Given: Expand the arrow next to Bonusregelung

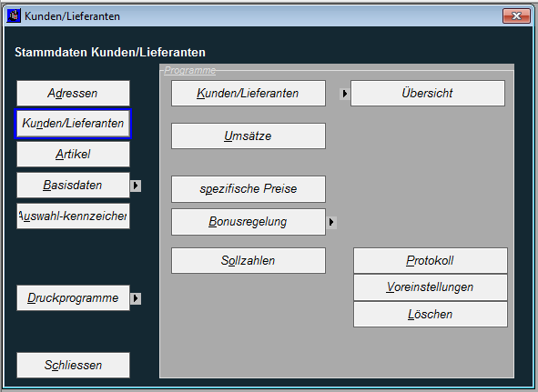Looking at the screenshot, I should 331,222.
